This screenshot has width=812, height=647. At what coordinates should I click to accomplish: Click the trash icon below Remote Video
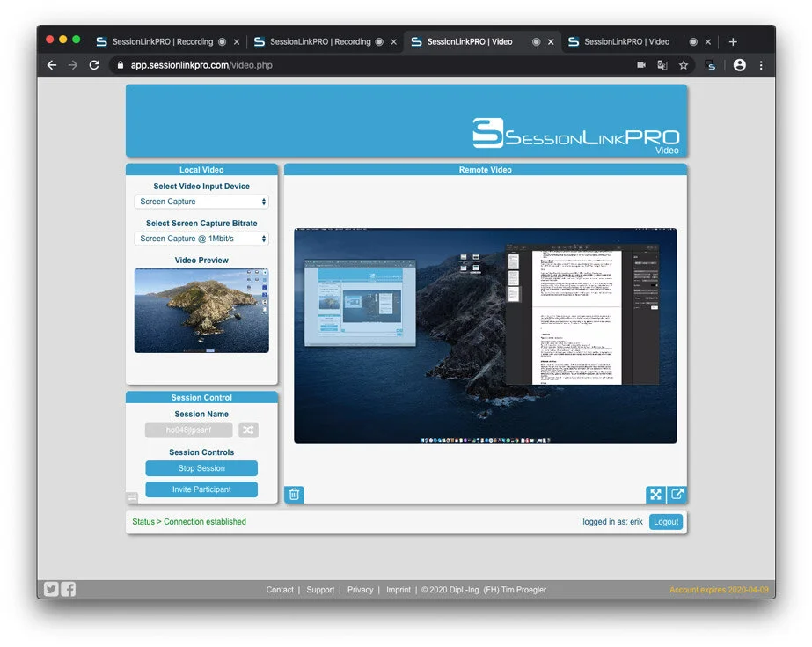point(294,494)
